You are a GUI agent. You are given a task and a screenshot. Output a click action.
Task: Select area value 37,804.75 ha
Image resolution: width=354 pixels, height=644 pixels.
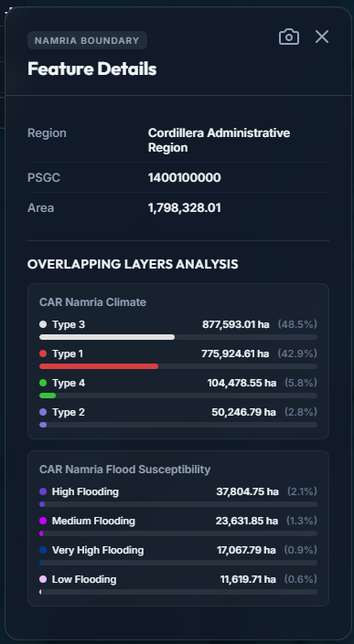click(248, 491)
